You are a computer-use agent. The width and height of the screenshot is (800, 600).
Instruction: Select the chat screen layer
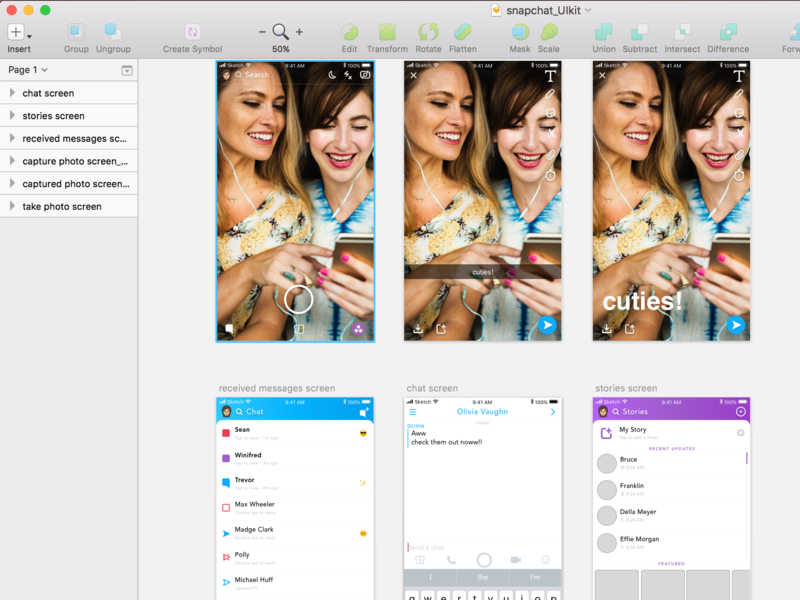[x=69, y=93]
